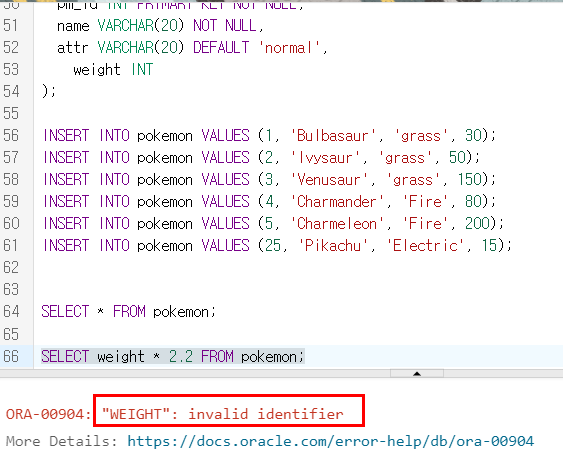
Task: Click the INSERT line with 'Ivysaur'
Action: click(261, 158)
